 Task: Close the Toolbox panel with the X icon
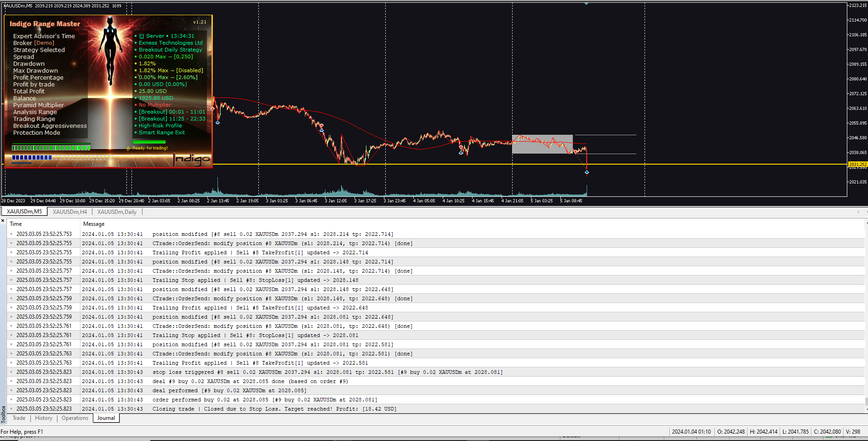[x=3, y=221]
